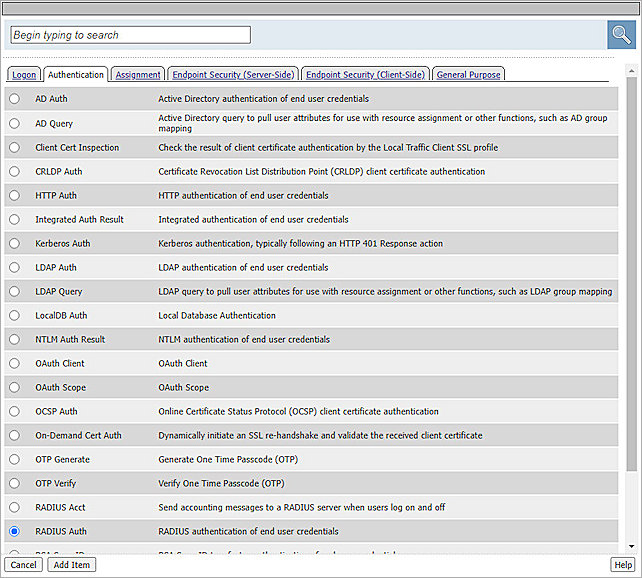Click the 'AD Auth' item name
The image size is (642, 578).
(x=51, y=99)
